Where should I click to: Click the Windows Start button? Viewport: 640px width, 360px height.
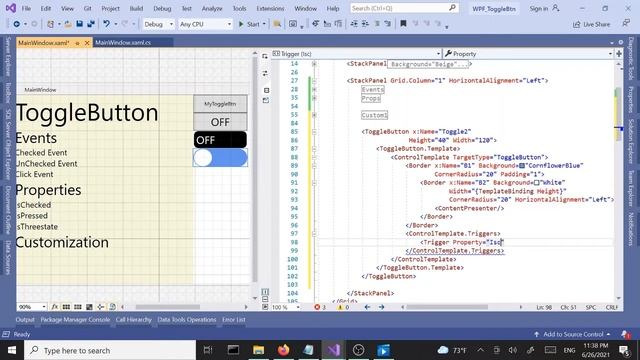point(12,350)
